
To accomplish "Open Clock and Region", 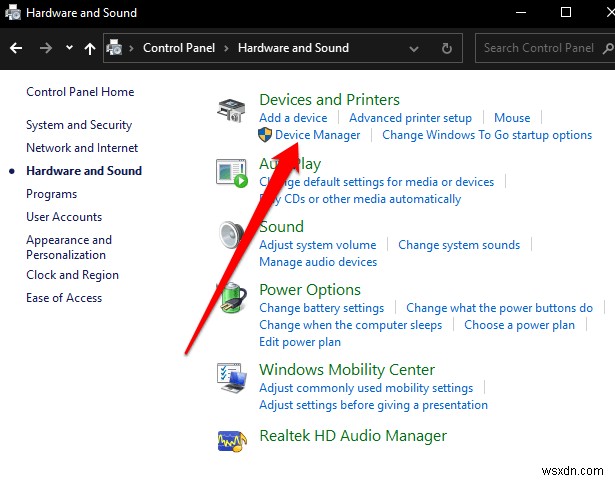I will 72,275.
